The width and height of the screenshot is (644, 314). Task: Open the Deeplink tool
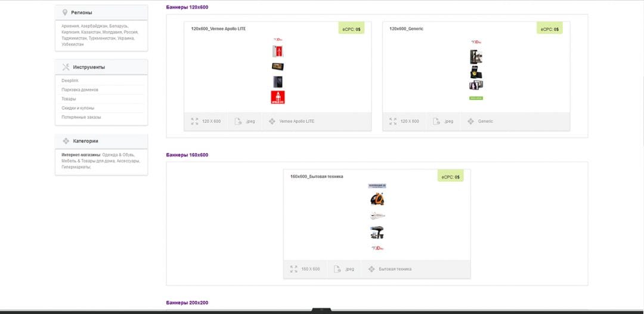point(70,81)
